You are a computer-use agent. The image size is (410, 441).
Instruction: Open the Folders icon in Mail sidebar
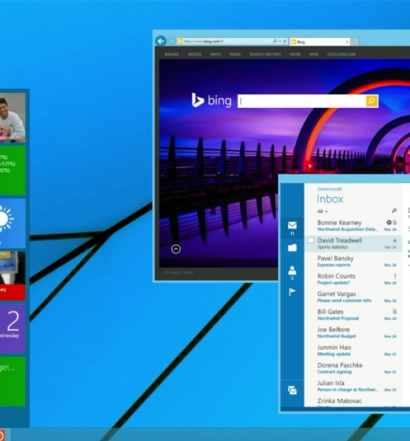coord(292,247)
